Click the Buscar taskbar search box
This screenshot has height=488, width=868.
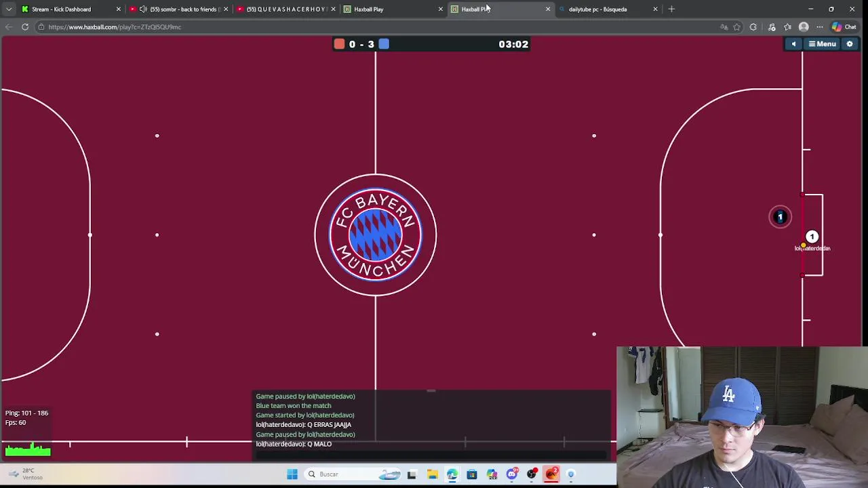pyautogui.click(x=353, y=474)
